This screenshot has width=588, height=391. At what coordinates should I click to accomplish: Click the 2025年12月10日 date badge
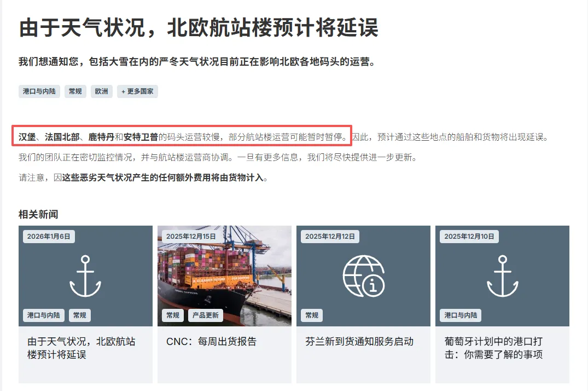[x=469, y=237]
